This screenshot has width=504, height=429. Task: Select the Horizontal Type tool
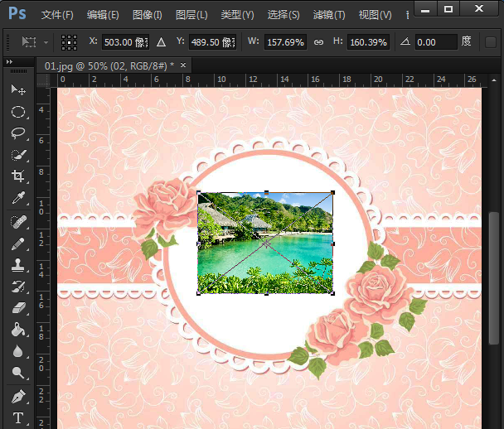[x=17, y=418]
